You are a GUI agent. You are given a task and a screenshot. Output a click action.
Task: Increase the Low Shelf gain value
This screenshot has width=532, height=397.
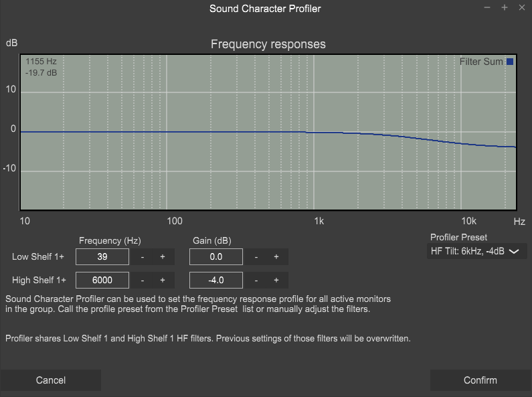[276, 257]
